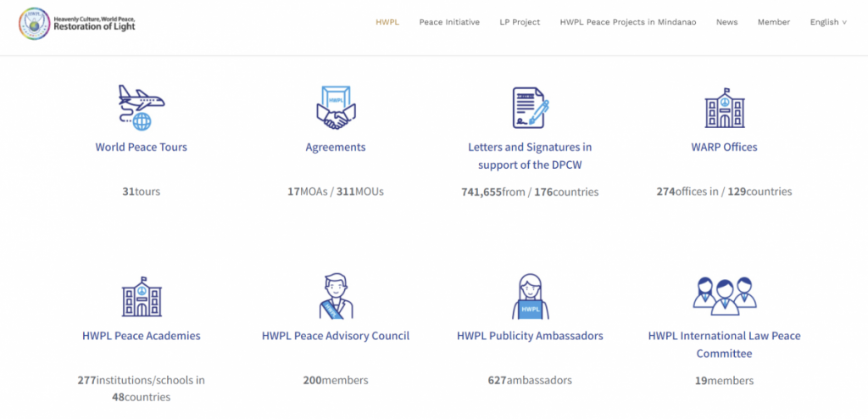Open the Peace Initiative menu
Image resolution: width=868 pixels, height=419 pixels.
(449, 22)
